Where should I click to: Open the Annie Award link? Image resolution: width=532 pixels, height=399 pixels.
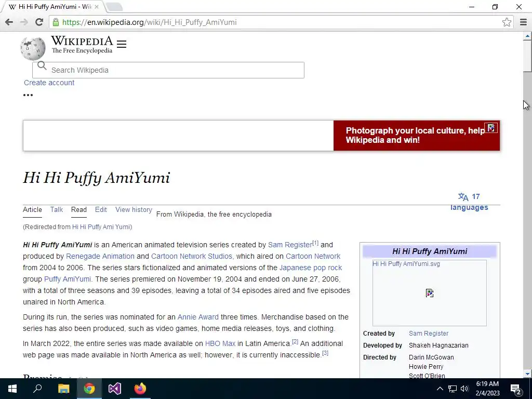pyautogui.click(x=198, y=317)
